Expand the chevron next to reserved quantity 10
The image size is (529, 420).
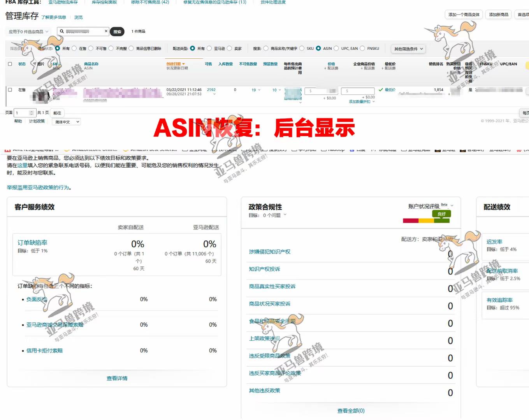point(280,90)
